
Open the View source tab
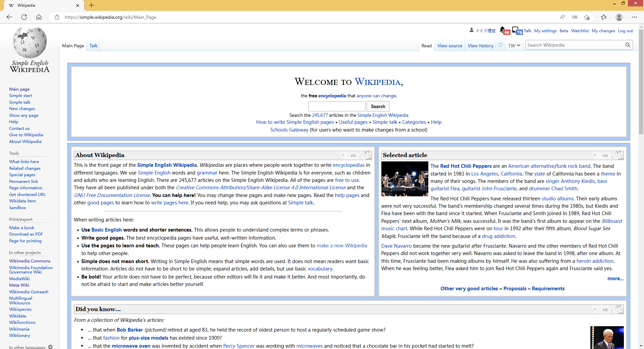(x=450, y=46)
